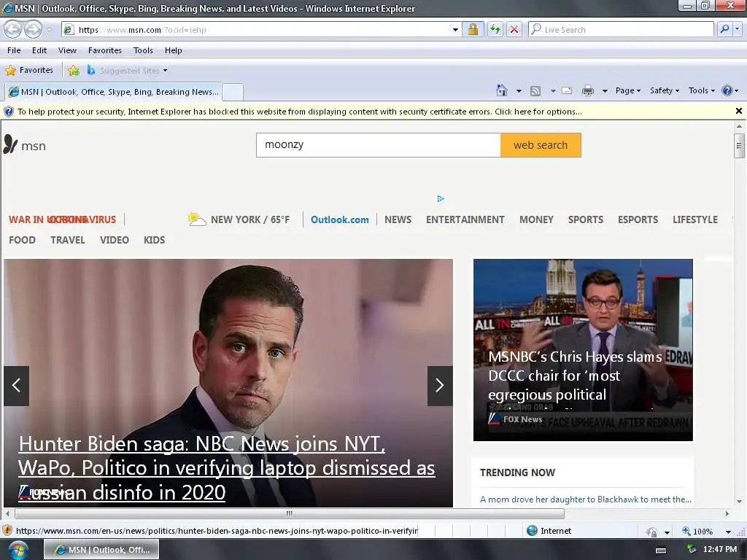Click the browser Back arrow button
The height and width of the screenshot is (560, 747).
[13, 29]
